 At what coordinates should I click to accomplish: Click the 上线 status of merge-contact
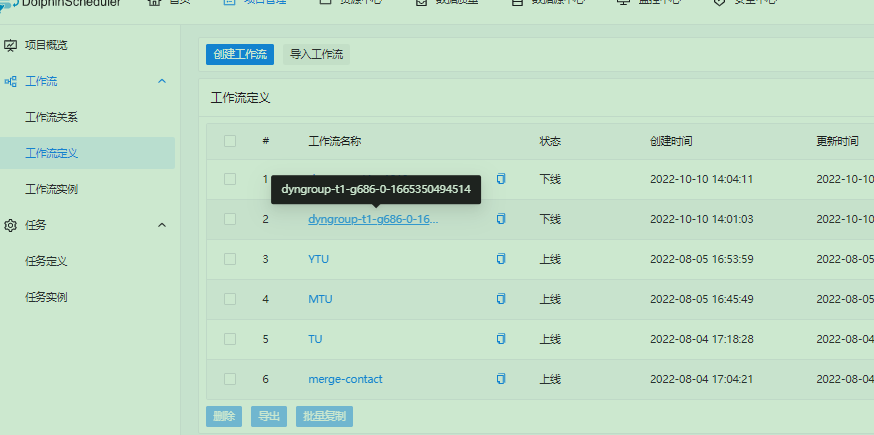[550, 379]
